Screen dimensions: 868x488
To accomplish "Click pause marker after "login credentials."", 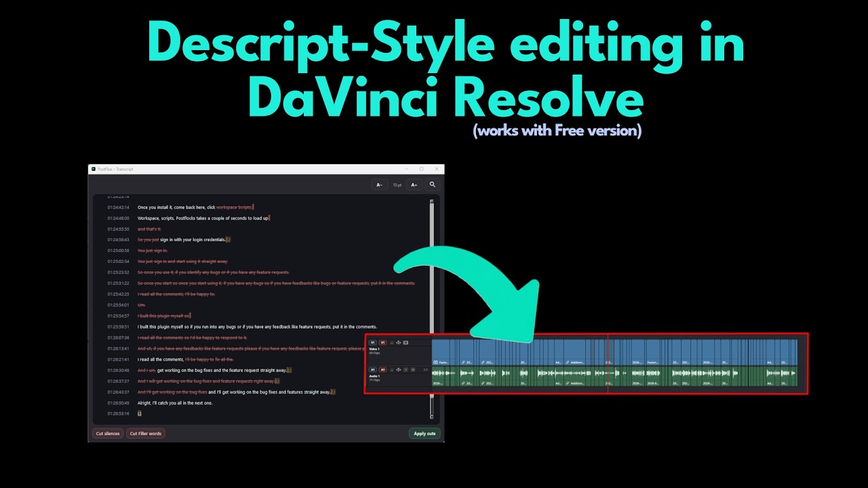I will point(228,239).
